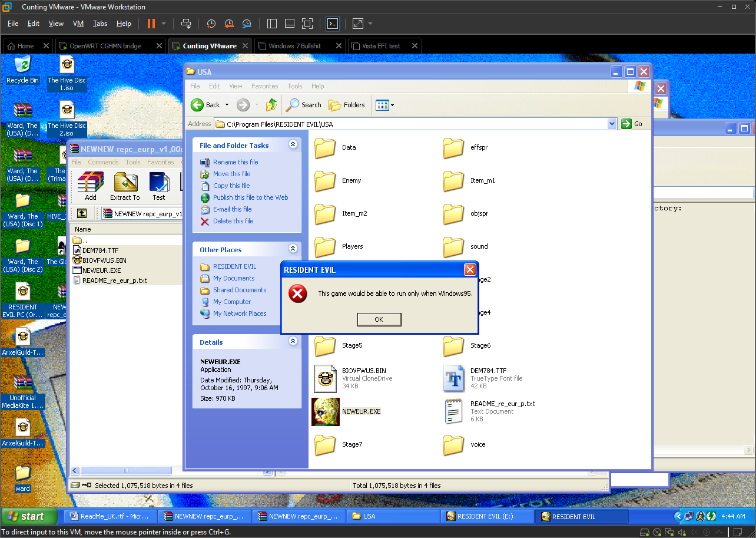The image size is (756, 538).
Task: Open the Views dropdown in USA toolbar
Action: pyautogui.click(x=392, y=105)
